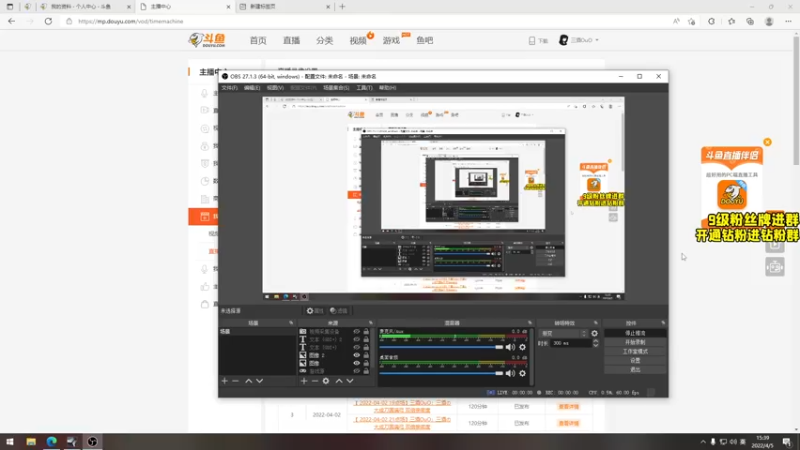
Task: Open the 文件(F) menu in OBS
Action: (x=229, y=88)
